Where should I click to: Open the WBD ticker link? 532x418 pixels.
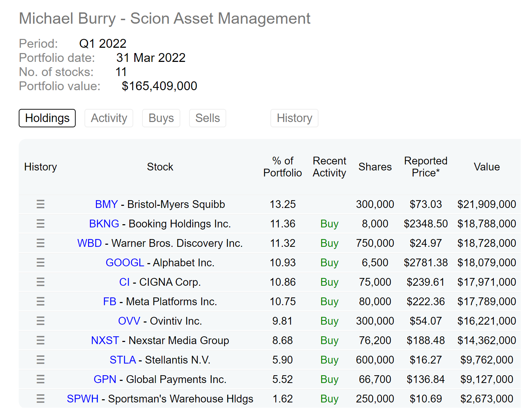click(x=89, y=243)
